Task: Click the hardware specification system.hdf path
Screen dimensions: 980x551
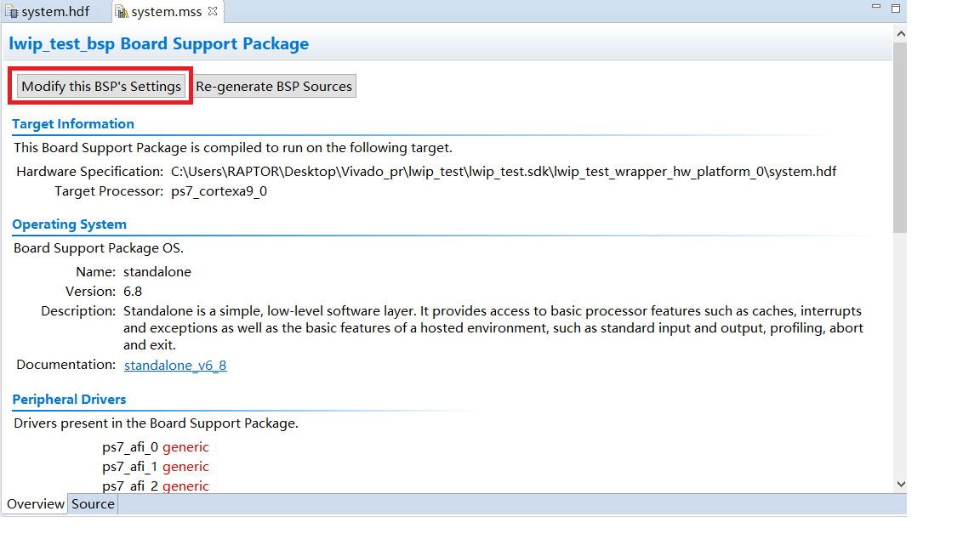Action: tap(503, 171)
